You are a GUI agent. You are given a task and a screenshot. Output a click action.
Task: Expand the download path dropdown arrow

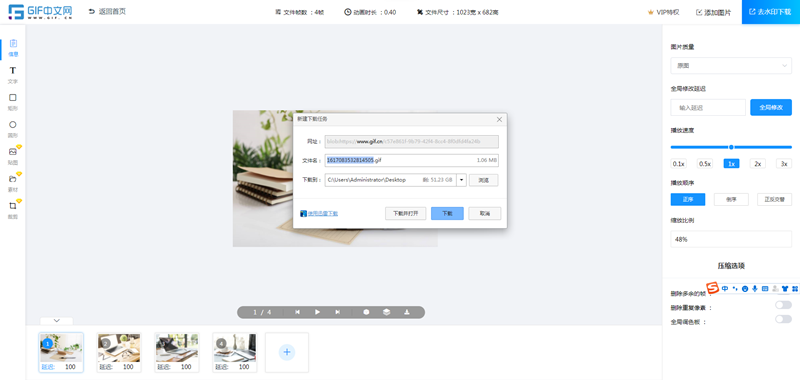coord(461,180)
